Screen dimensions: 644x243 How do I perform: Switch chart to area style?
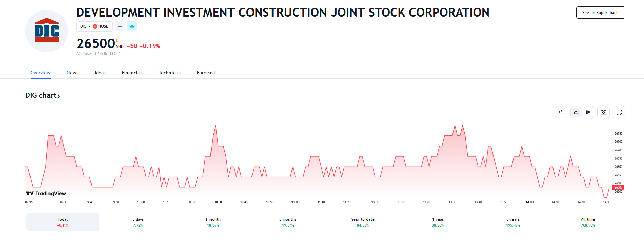(x=577, y=112)
